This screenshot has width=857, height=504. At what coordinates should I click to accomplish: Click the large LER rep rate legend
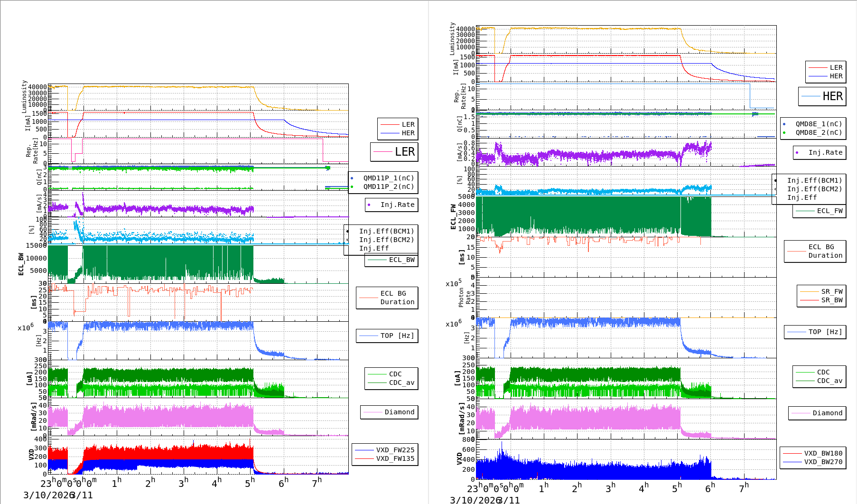[x=394, y=152]
